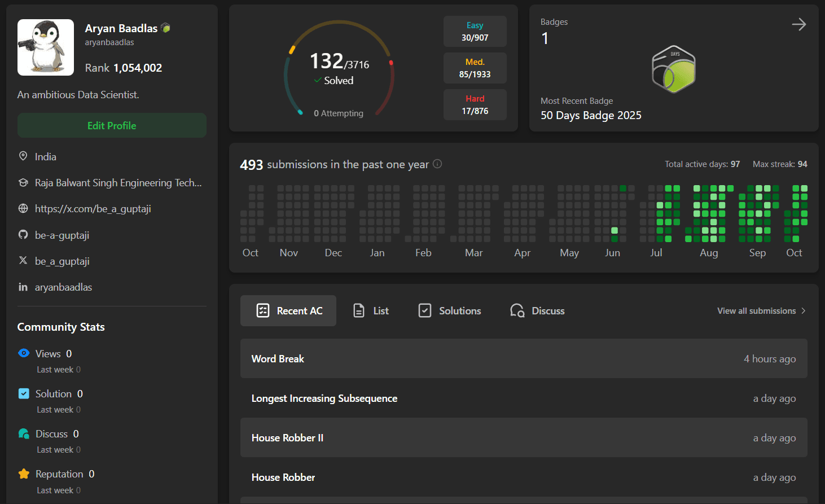Click the solved problems progress ring
The width and height of the screenshot is (825, 504).
coord(339,69)
